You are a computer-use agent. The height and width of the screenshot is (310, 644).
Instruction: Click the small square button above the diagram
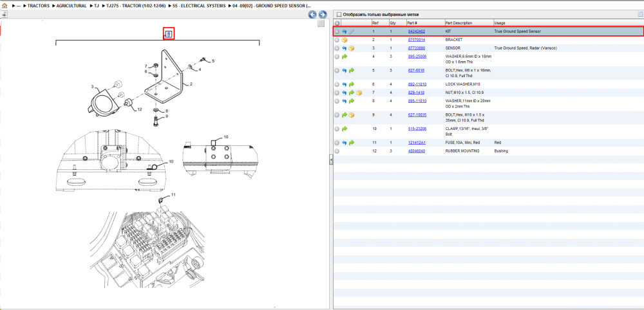click(321, 24)
